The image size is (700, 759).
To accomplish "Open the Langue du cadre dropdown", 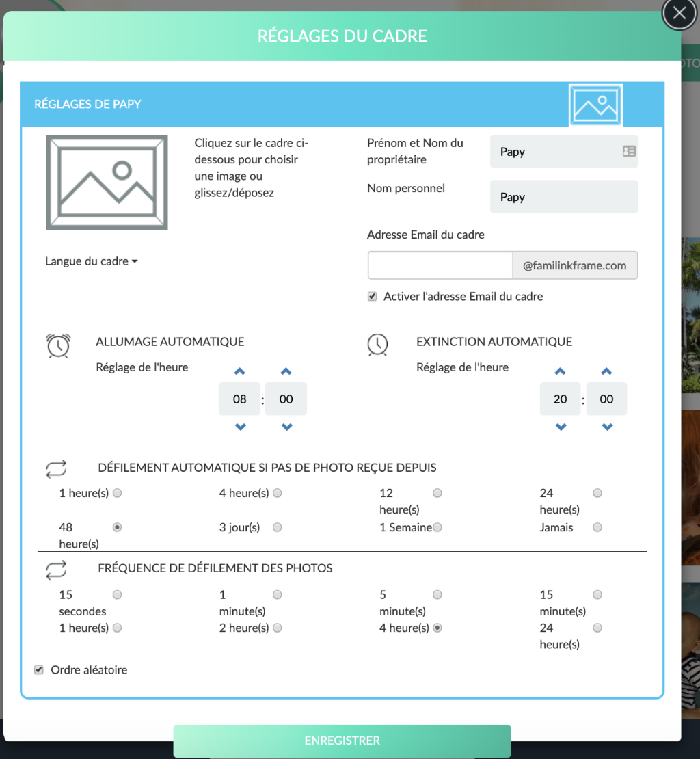I will coord(92,261).
